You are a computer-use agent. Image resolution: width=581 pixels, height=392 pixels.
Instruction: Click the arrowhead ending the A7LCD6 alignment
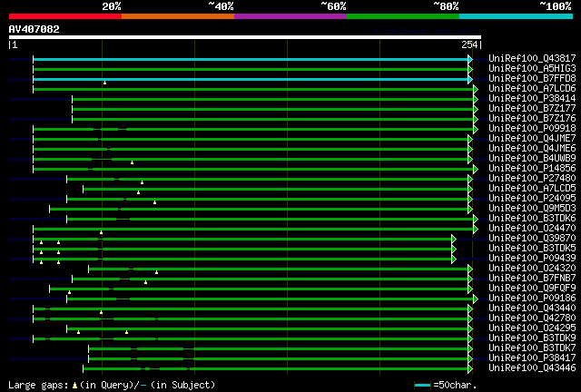(476, 89)
